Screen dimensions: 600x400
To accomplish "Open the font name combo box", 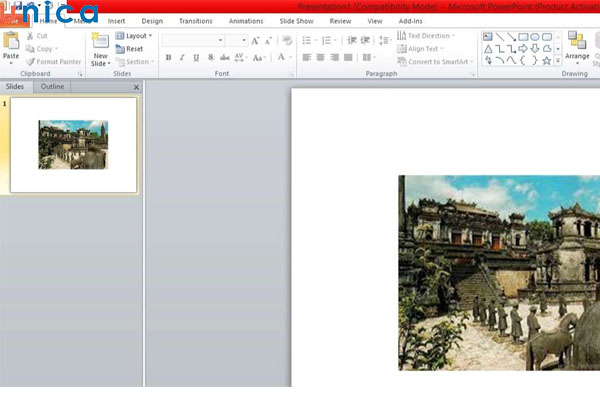I will [x=191, y=41].
